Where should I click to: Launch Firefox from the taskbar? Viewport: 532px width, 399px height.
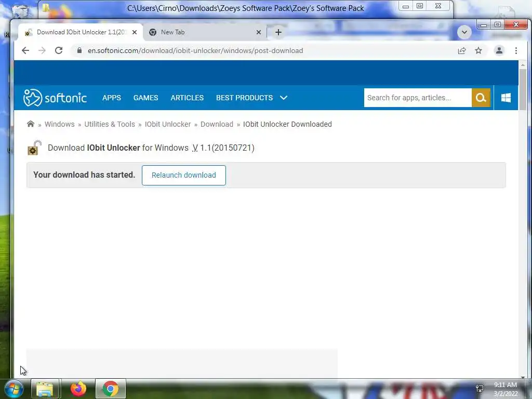point(78,389)
